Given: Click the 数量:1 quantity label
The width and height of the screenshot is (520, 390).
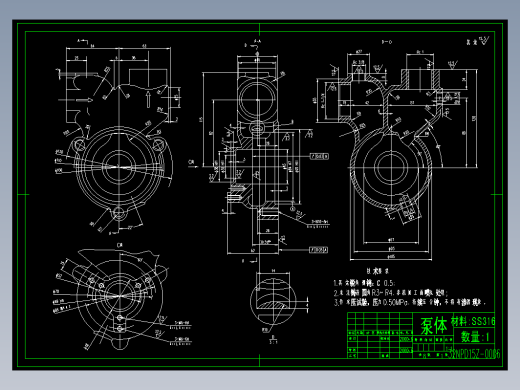Looking at the screenshot, I should [x=475, y=337].
